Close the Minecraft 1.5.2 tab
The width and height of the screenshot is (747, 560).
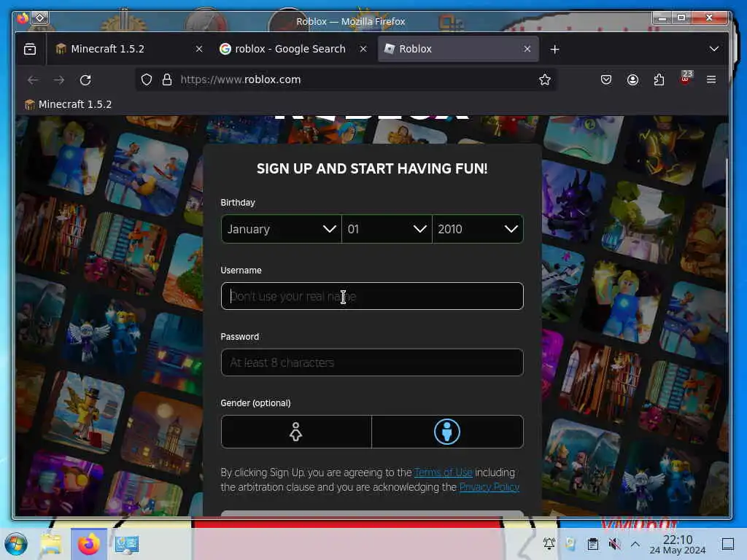coord(199,49)
